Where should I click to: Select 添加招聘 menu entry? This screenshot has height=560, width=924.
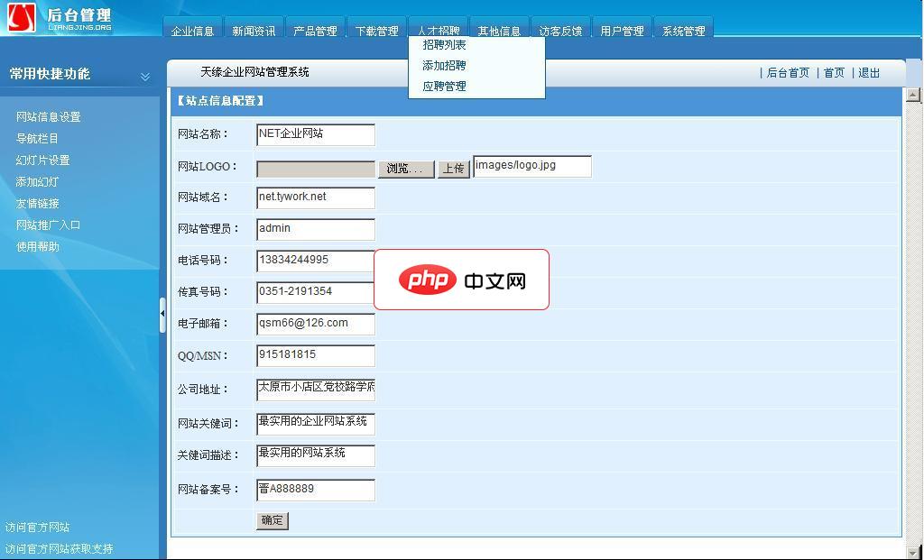point(446,64)
